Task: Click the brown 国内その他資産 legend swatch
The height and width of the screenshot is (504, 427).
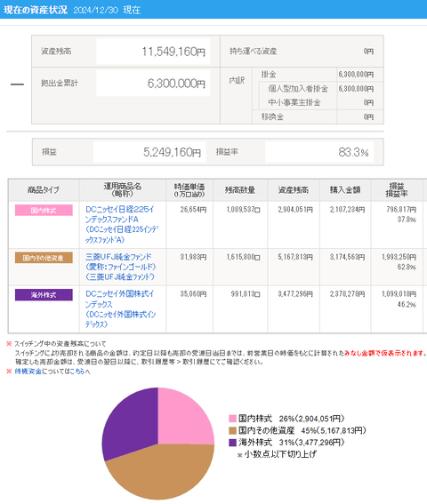Action: tap(233, 430)
